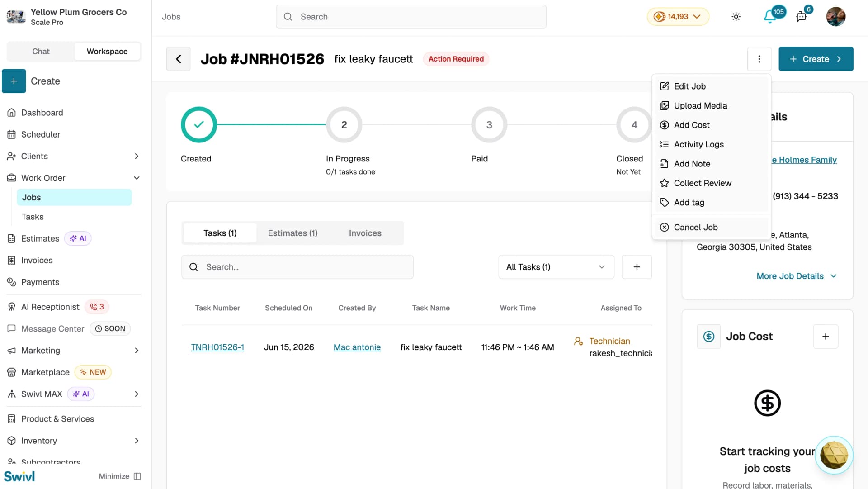Click the step 2 In Progress circle
868x489 pixels.
[344, 124]
